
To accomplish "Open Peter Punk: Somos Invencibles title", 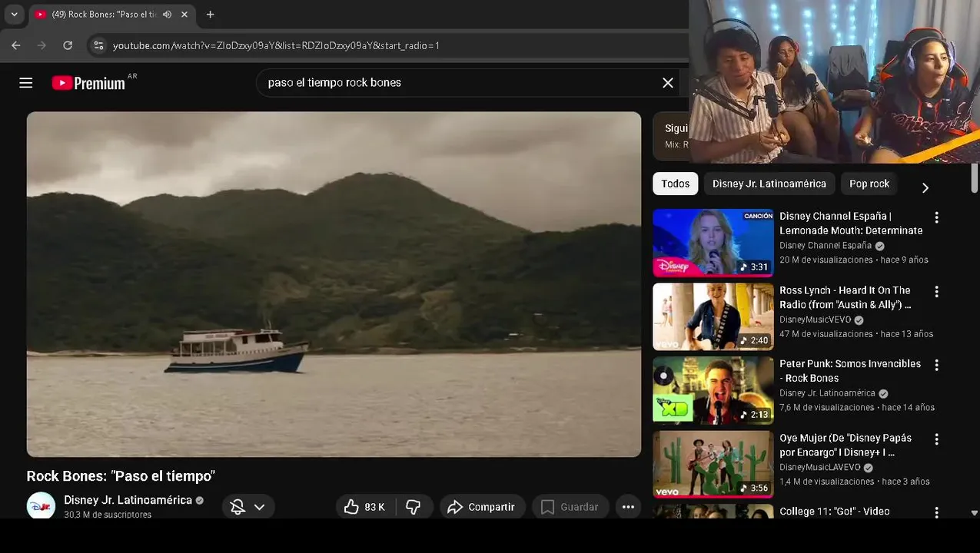I will tap(850, 371).
